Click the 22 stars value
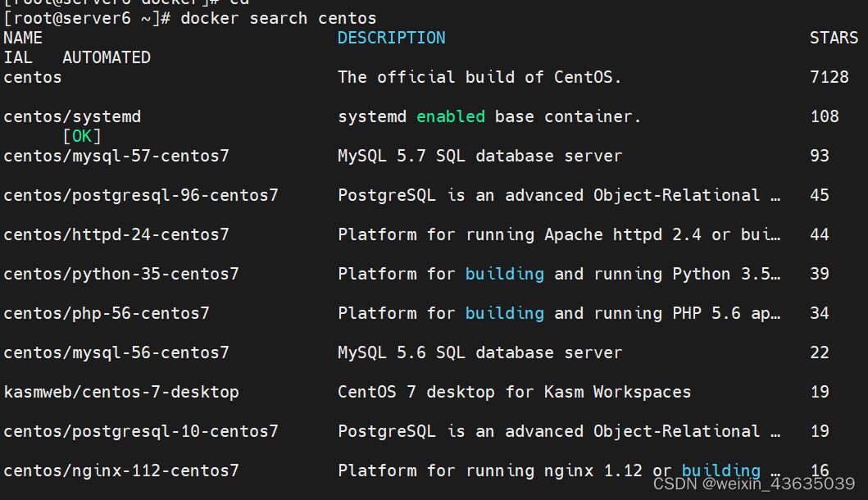Screen dimensions: 868x500 pyautogui.click(x=820, y=352)
